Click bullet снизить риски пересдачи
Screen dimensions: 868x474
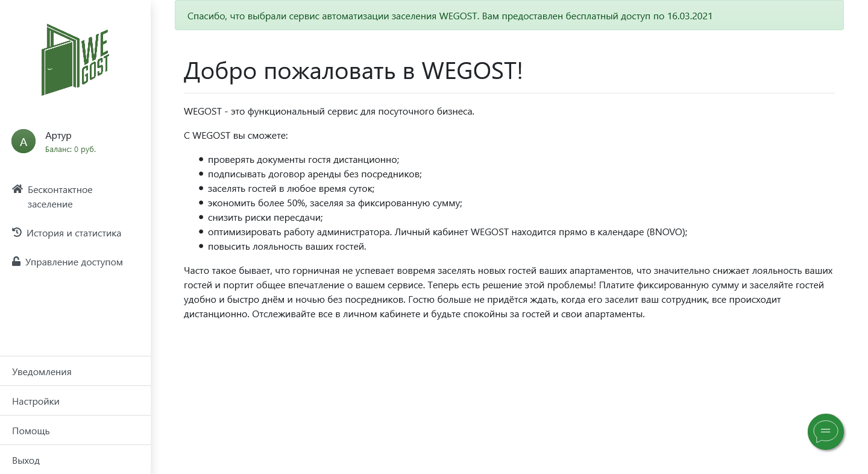[265, 218]
